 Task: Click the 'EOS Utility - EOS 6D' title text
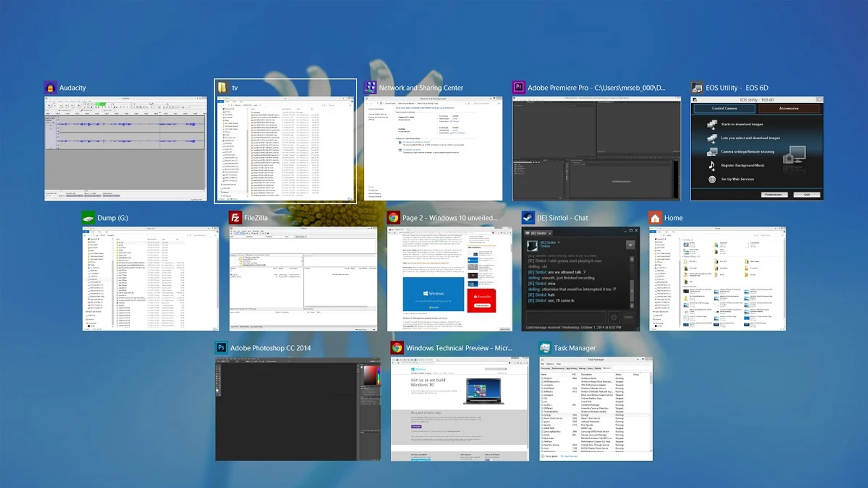point(737,88)
